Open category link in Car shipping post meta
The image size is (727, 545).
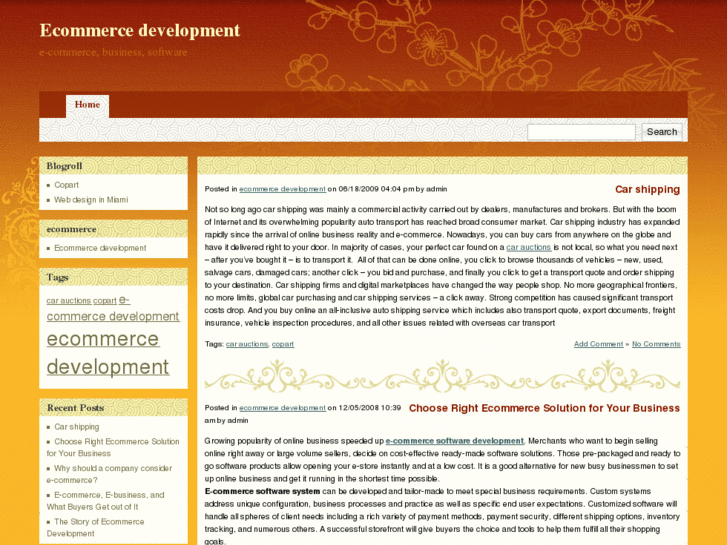(x=282, y=189)
